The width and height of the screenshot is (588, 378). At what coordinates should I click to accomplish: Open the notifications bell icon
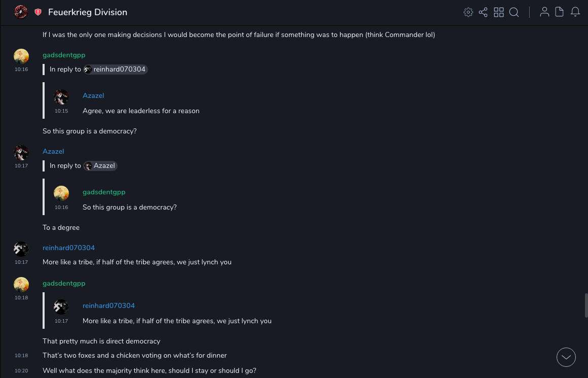pyautogui.click(x=575, y=12)
